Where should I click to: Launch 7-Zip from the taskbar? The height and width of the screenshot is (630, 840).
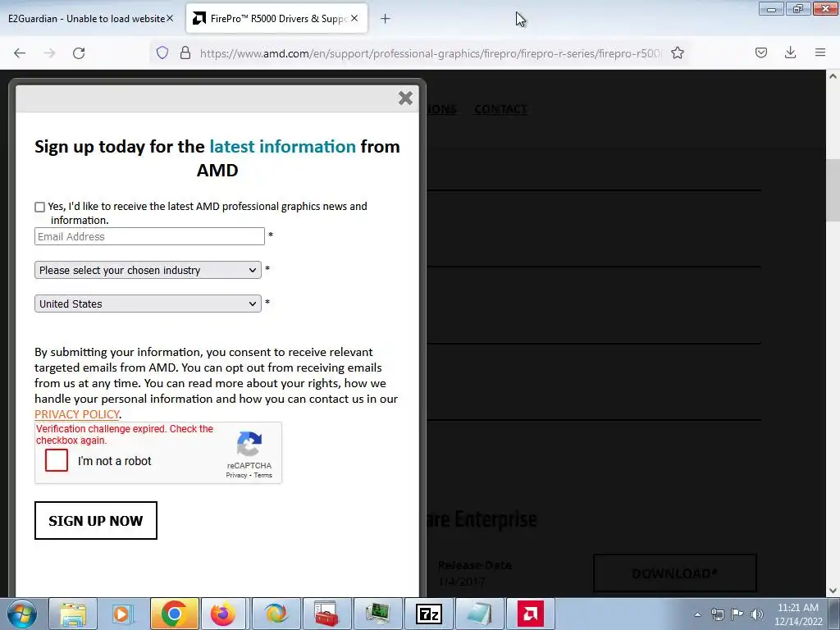click(x=428, y=614)
